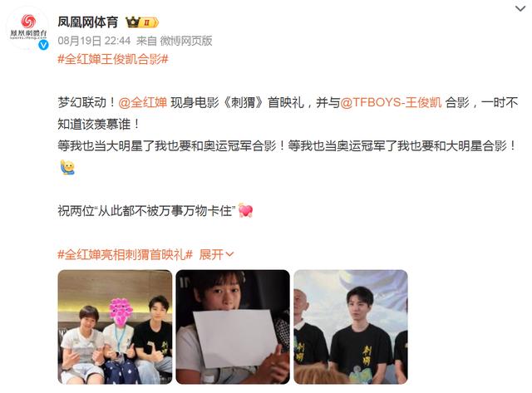Click the pink heart emoji
Viewport: 532px width, 393px height.
click(x=246, y=210)
